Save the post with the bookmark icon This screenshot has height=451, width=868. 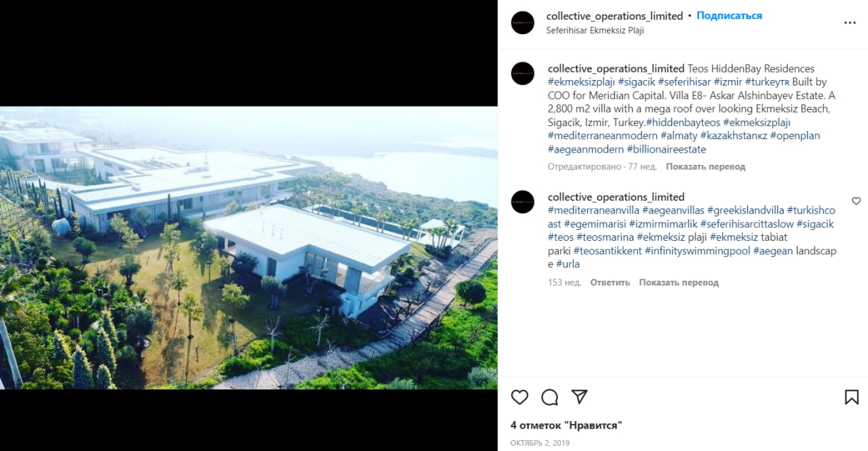tap(852, 397)
